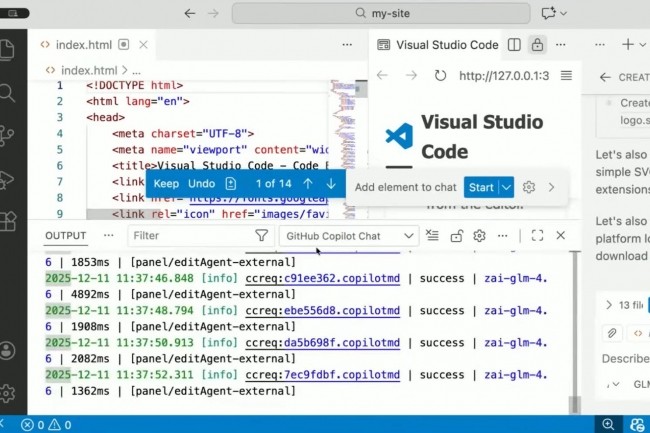Image resolution: width=650 pixels, height=433 pixels.
Task: Click the zoom icon in status bar
Action: point(608,424)
